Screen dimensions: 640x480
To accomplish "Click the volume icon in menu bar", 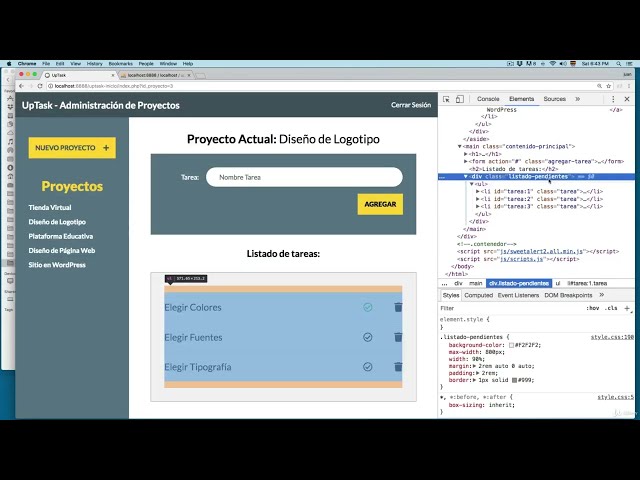I will 563,64.
